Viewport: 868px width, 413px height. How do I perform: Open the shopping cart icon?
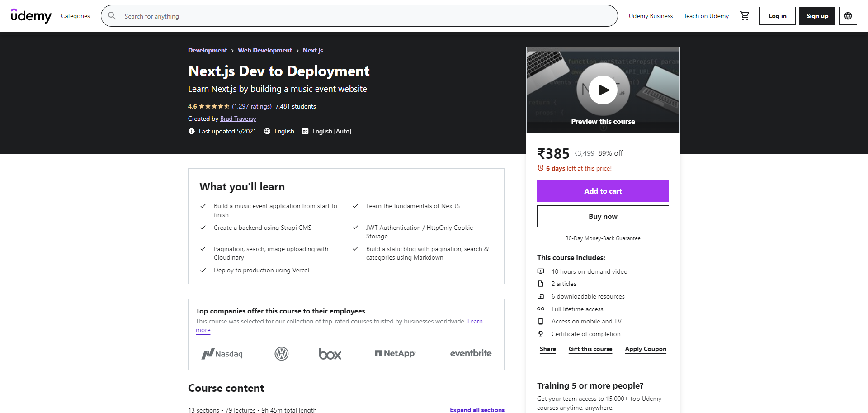745,16
